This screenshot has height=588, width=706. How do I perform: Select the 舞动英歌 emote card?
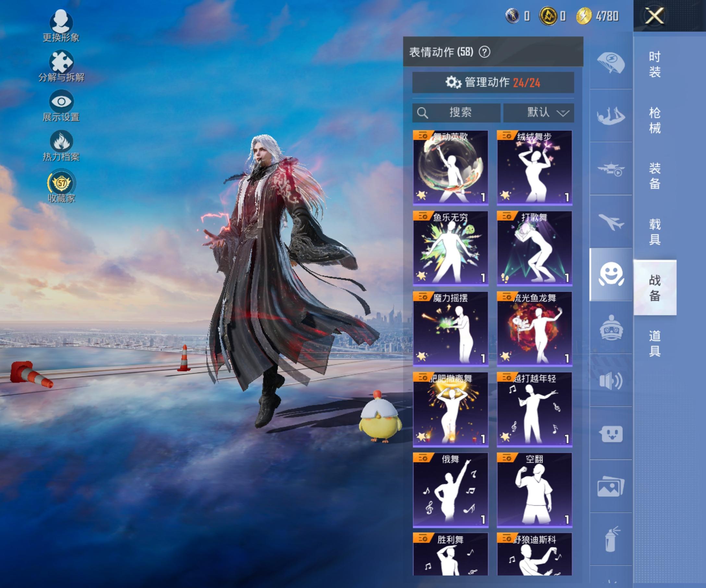pyautogui.click(x=450, y=168)
